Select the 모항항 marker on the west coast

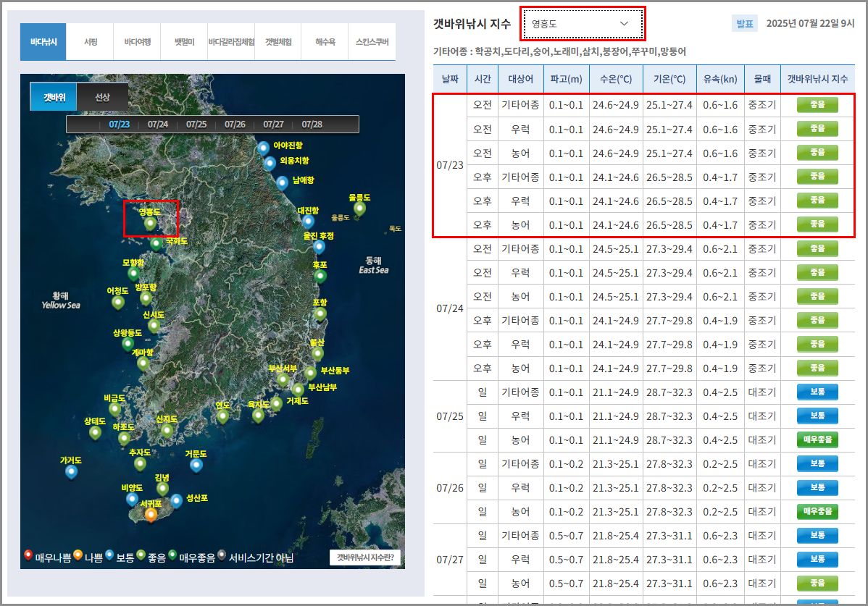click(133, 274)
